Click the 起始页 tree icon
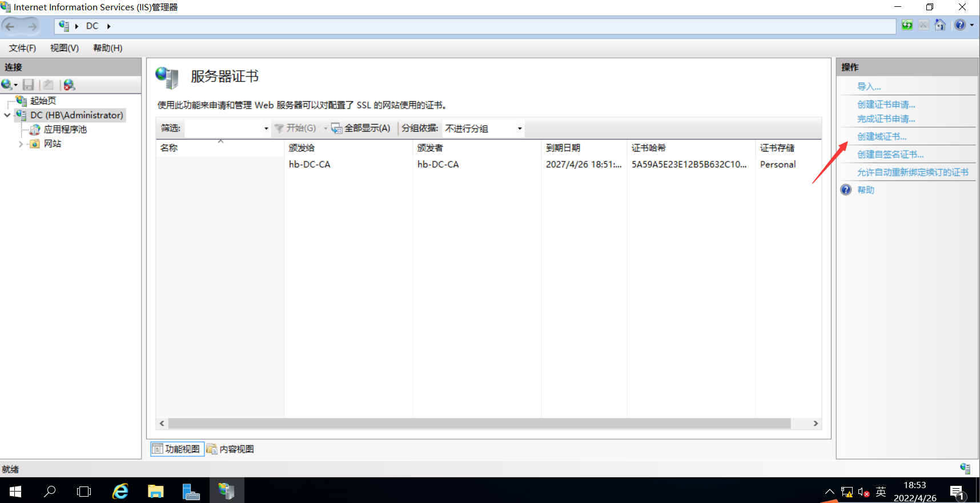 tap(22, 100)
